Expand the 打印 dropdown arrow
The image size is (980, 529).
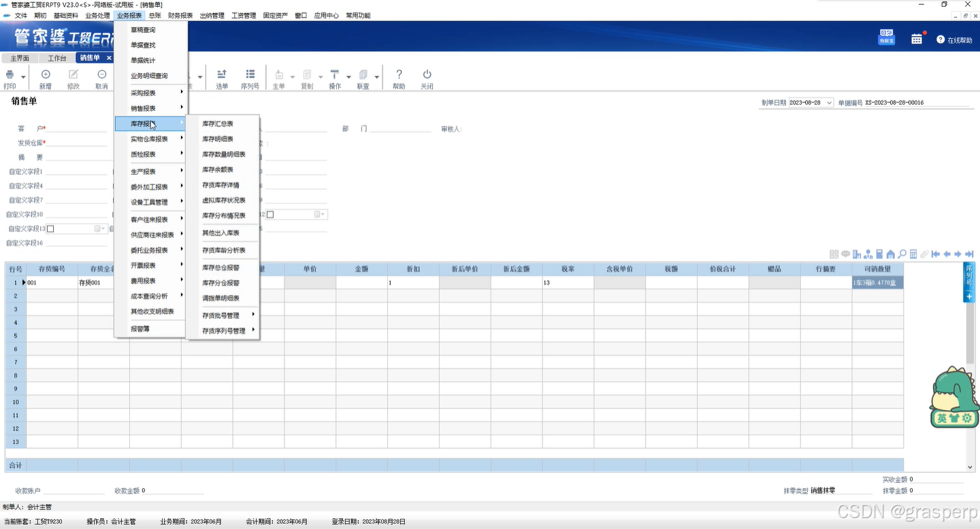click(x=23, y=78)
